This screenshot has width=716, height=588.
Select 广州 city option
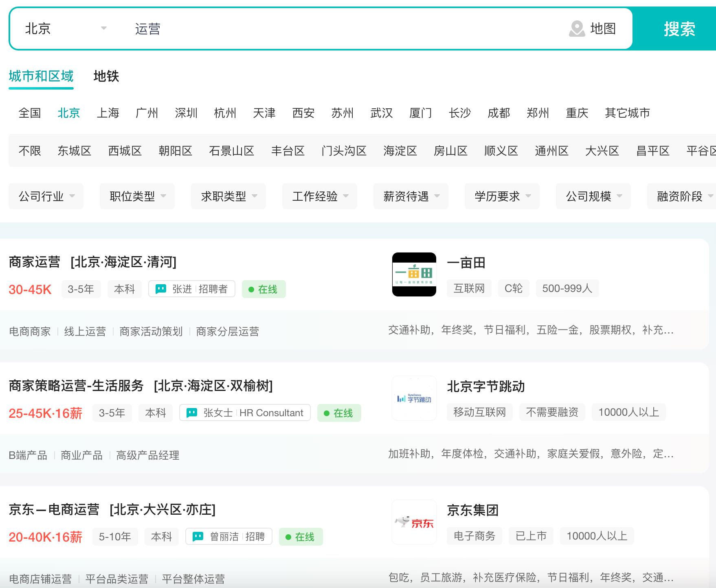[147, 113]
